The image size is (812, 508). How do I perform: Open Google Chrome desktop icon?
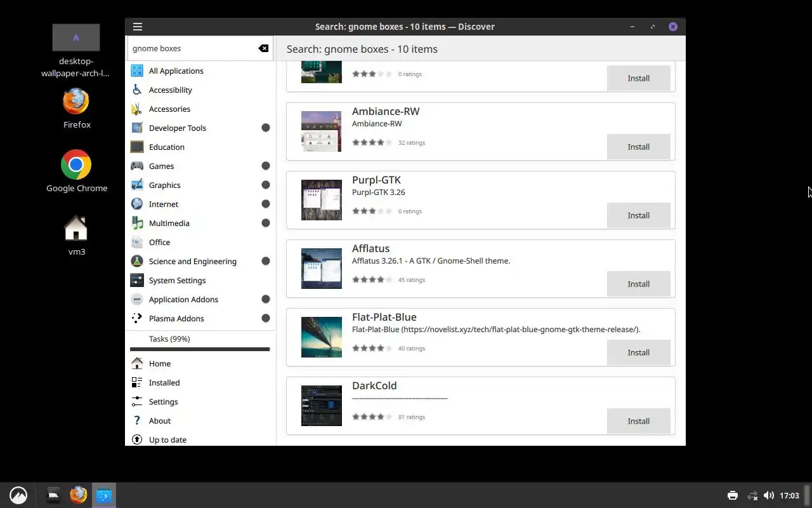click(x=76, y=165)
